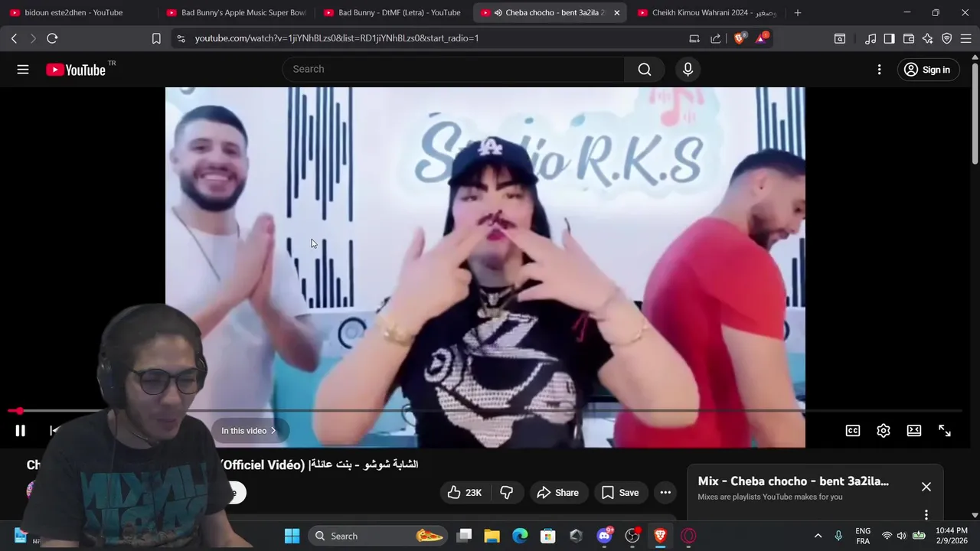Share this page from address bar
The image size is (980, 551).
[x=716, y=38]
